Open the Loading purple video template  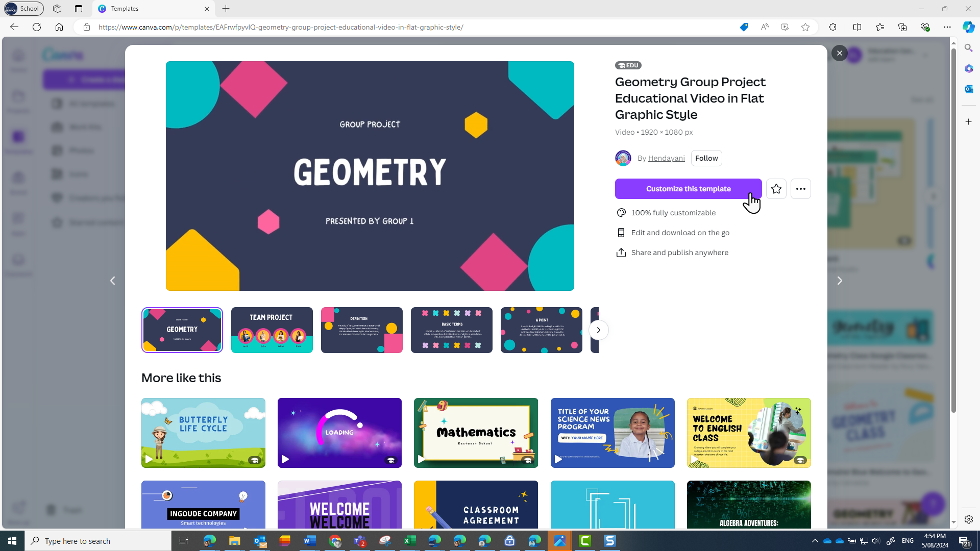point(339,433)
